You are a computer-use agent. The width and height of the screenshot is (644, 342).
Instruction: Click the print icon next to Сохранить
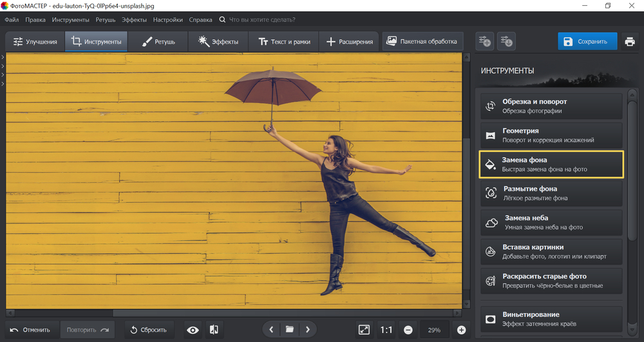(x=629, y=42)
